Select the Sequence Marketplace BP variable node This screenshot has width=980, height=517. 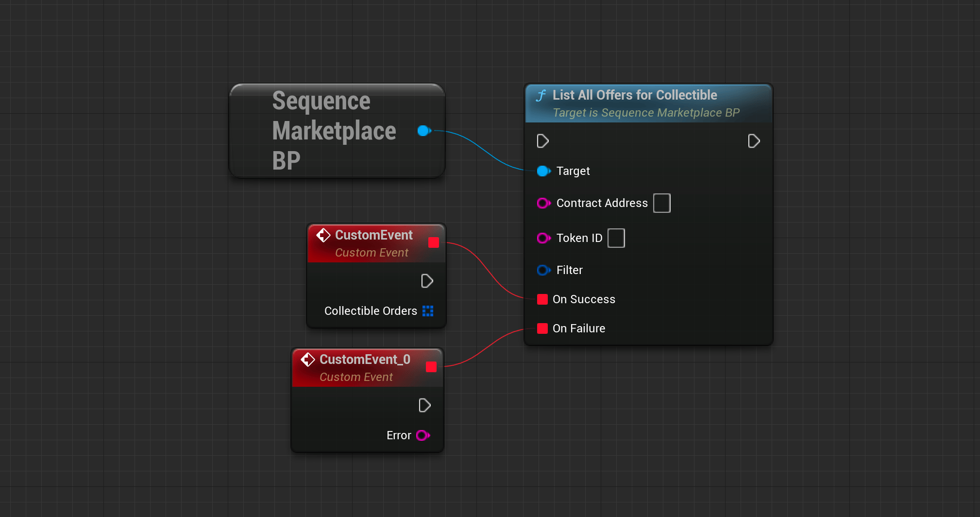[x=337, y=131]
